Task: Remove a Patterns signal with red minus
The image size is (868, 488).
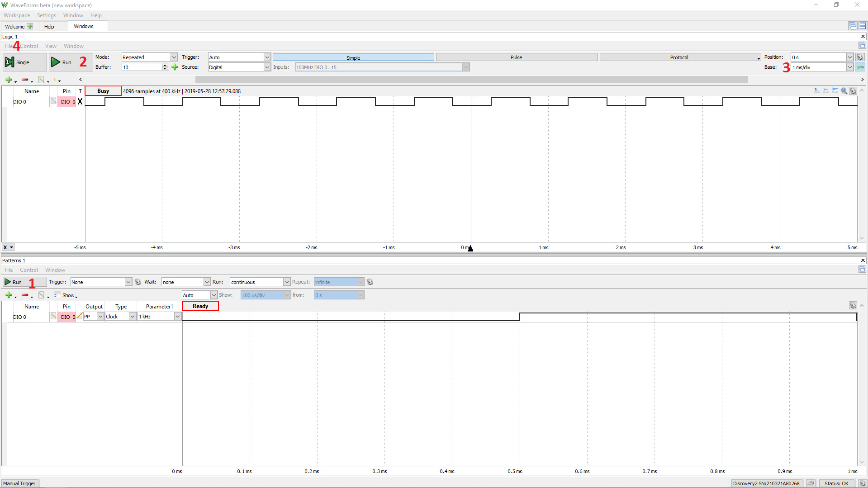Action: [25, 295]
